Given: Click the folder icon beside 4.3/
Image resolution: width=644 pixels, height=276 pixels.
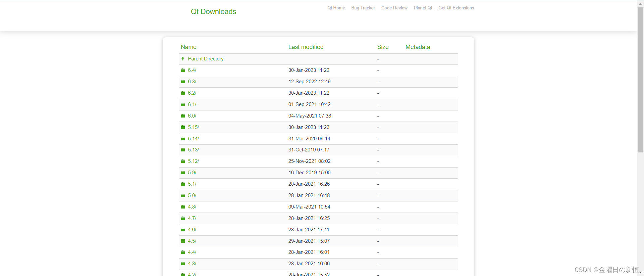Looking at the screenshot, I should pos(183,264).
